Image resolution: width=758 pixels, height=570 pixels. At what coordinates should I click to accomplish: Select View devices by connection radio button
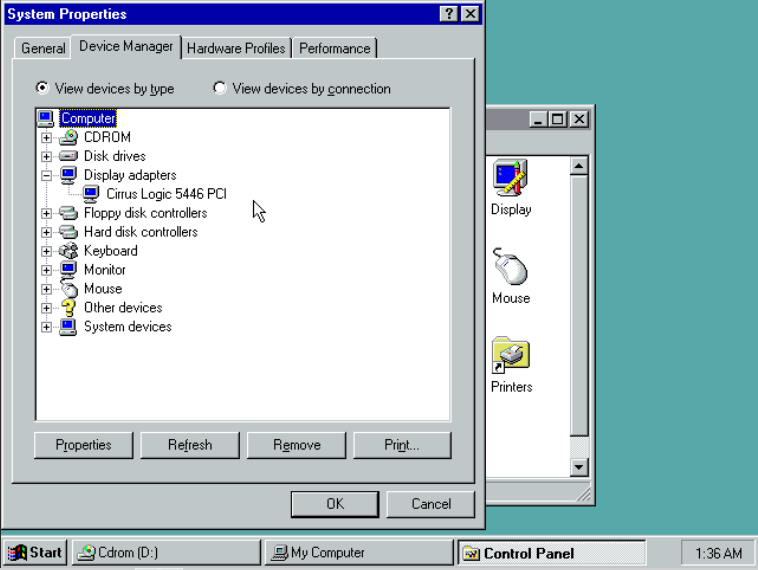(220, 88)
